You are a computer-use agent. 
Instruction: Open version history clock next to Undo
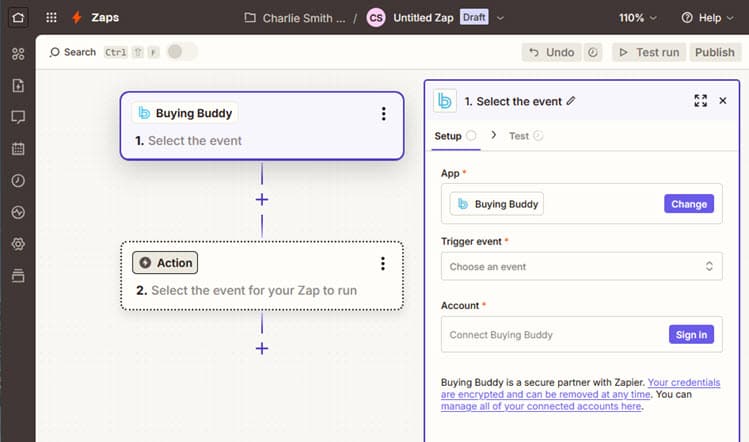(593, 52)
